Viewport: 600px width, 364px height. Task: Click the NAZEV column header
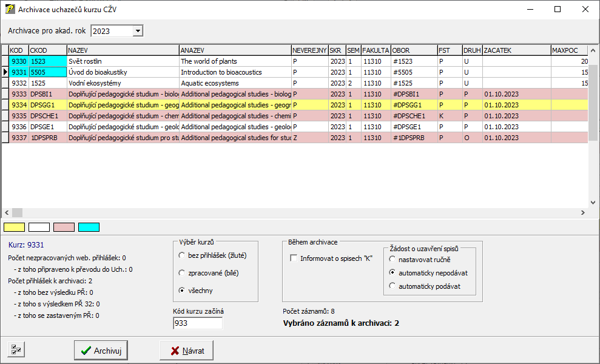pyautogui.click(x=123, y=50)
